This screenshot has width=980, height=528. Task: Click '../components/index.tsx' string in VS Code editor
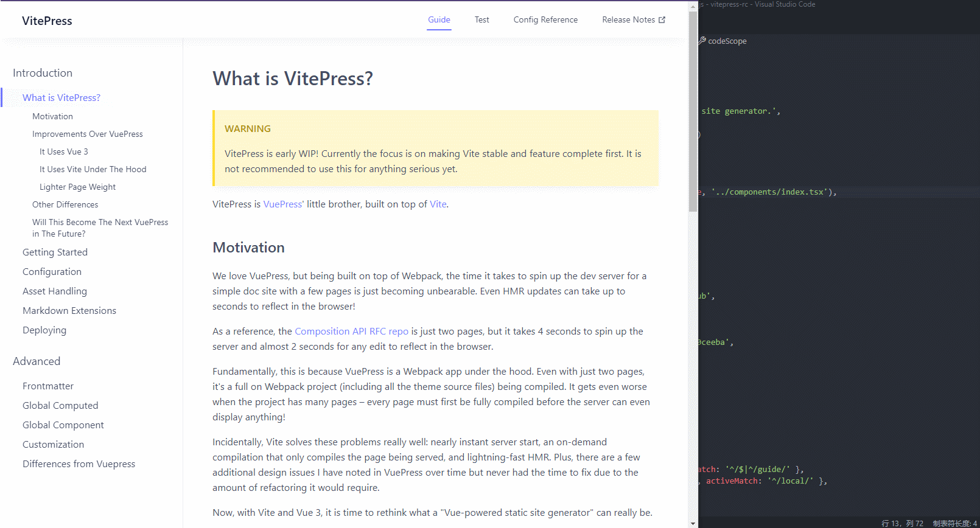click(769, 192)
